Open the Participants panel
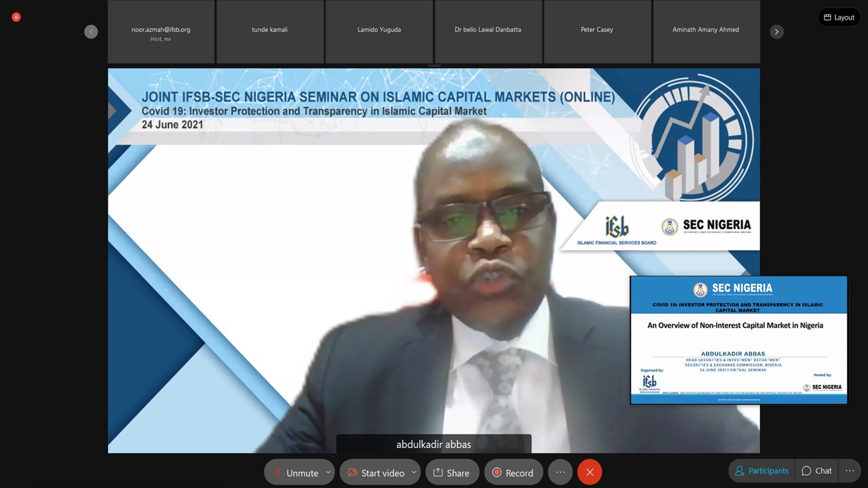 (762, 471)
